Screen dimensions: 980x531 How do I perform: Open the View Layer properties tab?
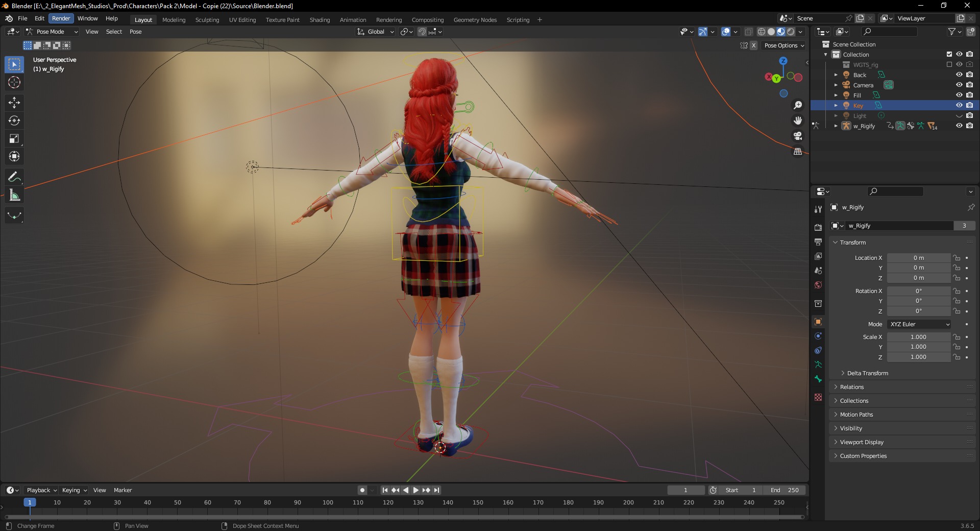[818, 256]
